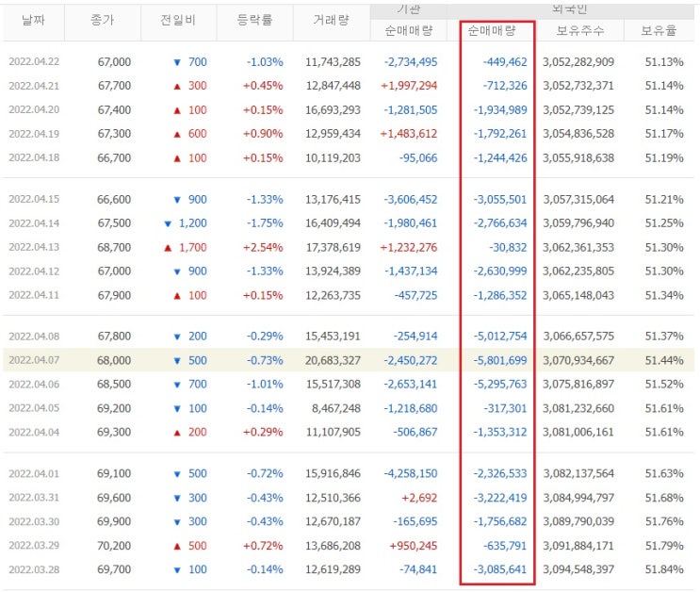Select the date 2022.04.07 in highlighted row
This screenshot has width=700, height=592.
click(34, 360)
